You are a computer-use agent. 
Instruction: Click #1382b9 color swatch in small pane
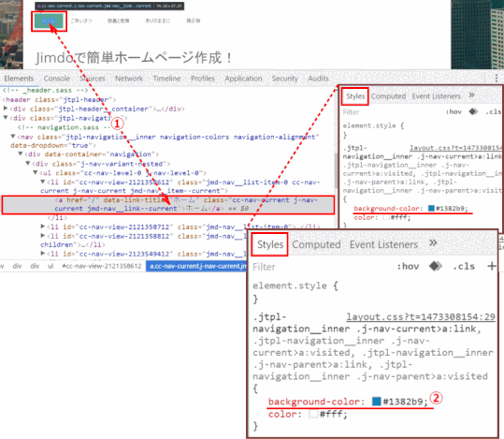click(x=431, y=208)
